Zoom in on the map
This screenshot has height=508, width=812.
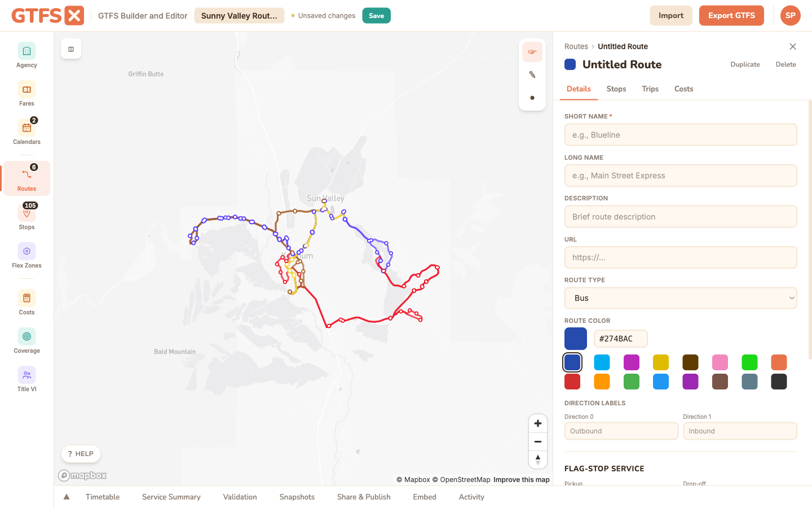[538, 423]
